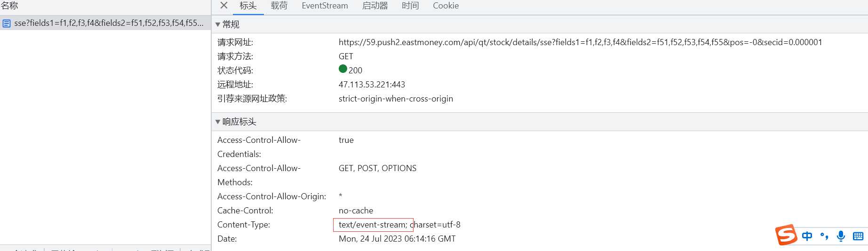
Task: Click the Sogou input method logo
Action: (x=786, y=235)
